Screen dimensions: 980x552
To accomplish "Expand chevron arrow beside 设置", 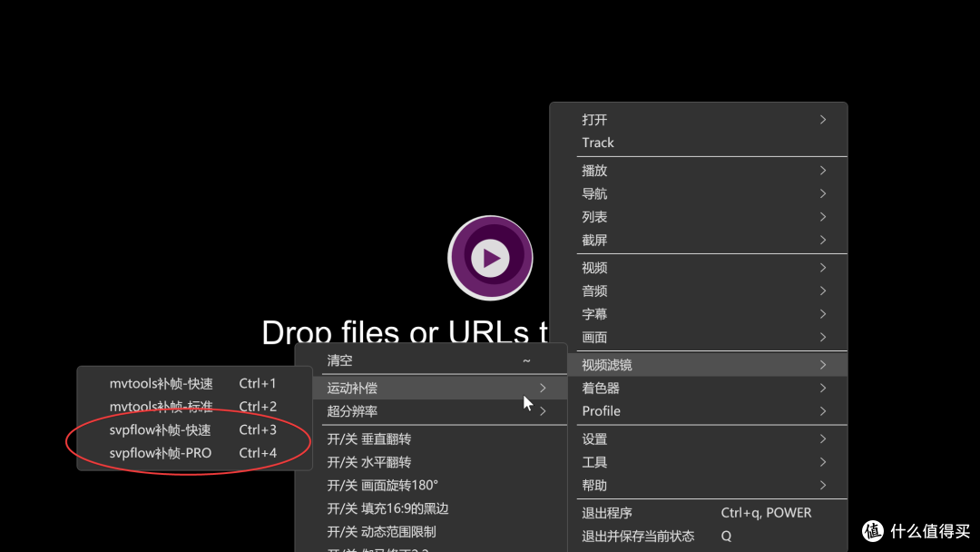I will click(x=823, y=439).
